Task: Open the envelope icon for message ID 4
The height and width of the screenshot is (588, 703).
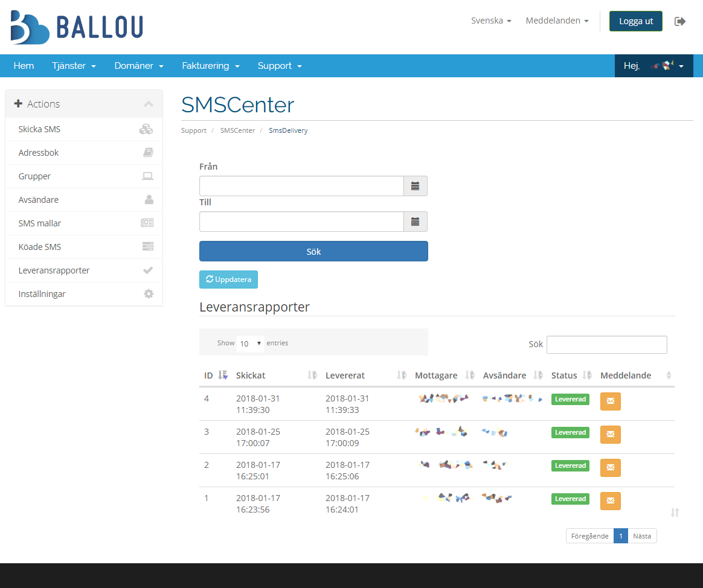Action: (610, 401)
